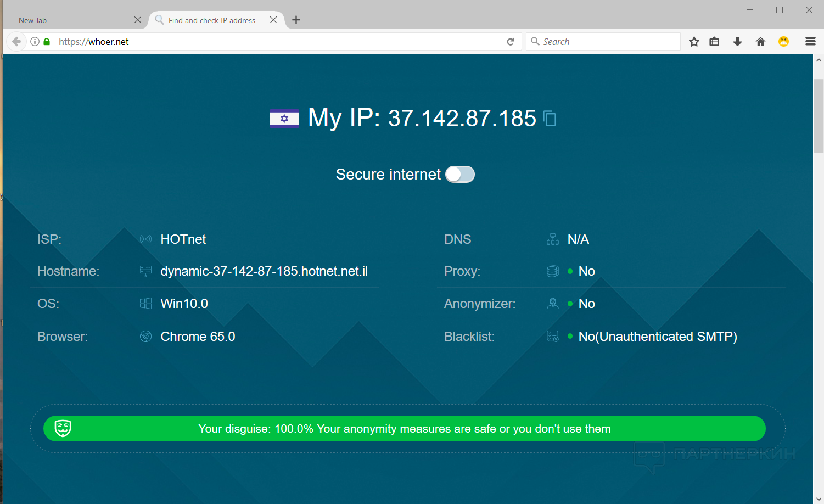Click the yellow smiley extension icon
The width and height of the screenshot is (824, 504).
[783, 42]
